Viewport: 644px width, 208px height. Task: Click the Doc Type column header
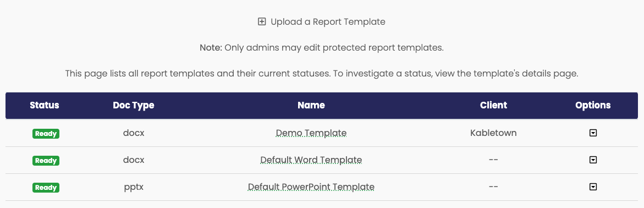click(x=134, y=105)
